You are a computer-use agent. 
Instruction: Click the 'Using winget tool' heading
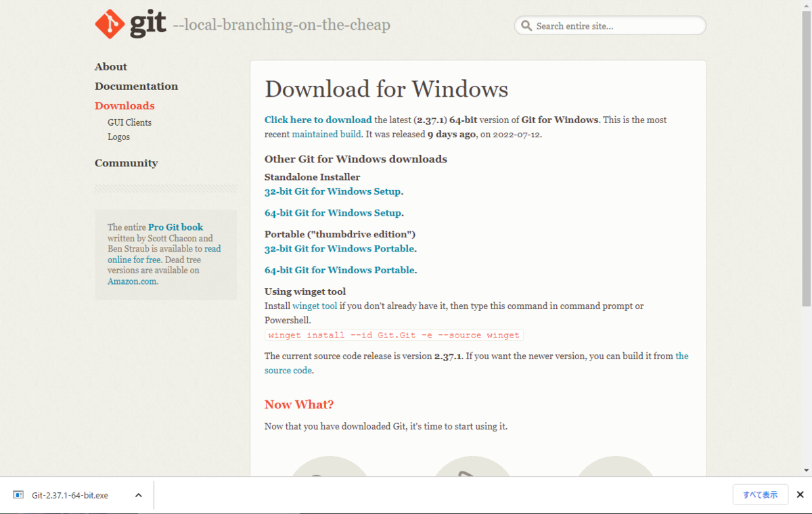tap(305, 291)
